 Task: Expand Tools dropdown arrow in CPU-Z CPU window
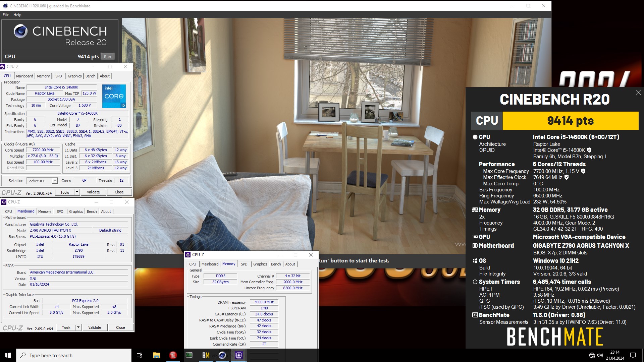77,192
